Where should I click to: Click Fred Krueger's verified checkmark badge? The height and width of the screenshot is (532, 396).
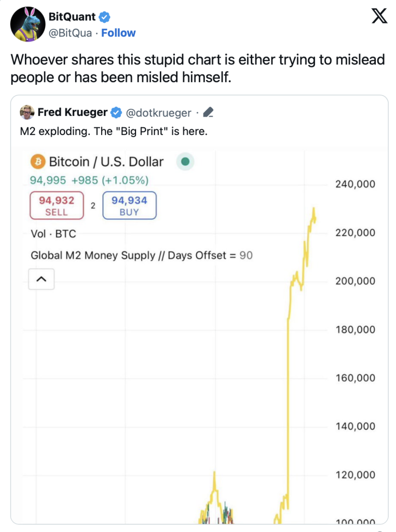tap(116, 112)
